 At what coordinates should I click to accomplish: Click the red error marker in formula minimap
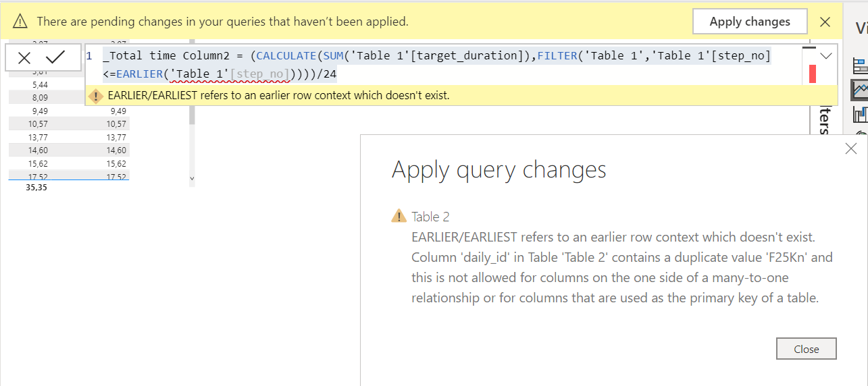click(x=813, y=74)
